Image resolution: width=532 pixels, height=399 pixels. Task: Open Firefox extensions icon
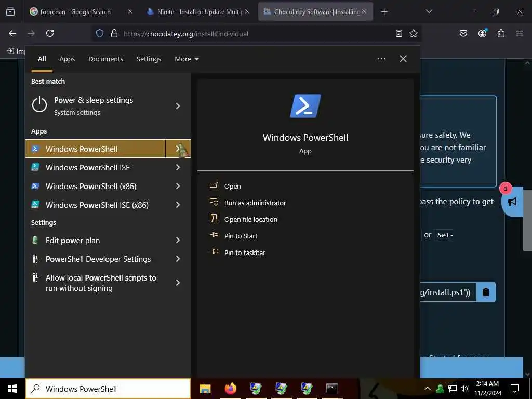point(501,33)
